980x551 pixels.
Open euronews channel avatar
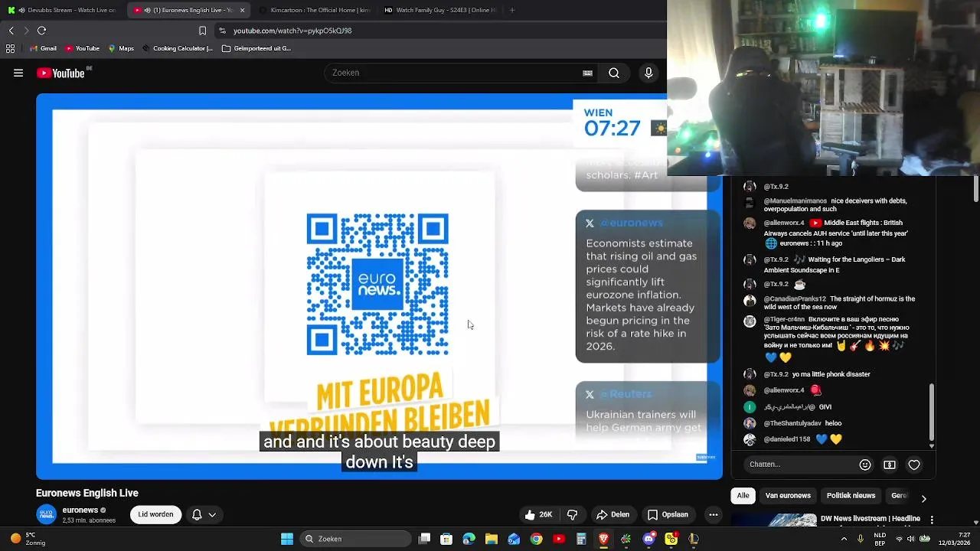(x=47, y=514)
